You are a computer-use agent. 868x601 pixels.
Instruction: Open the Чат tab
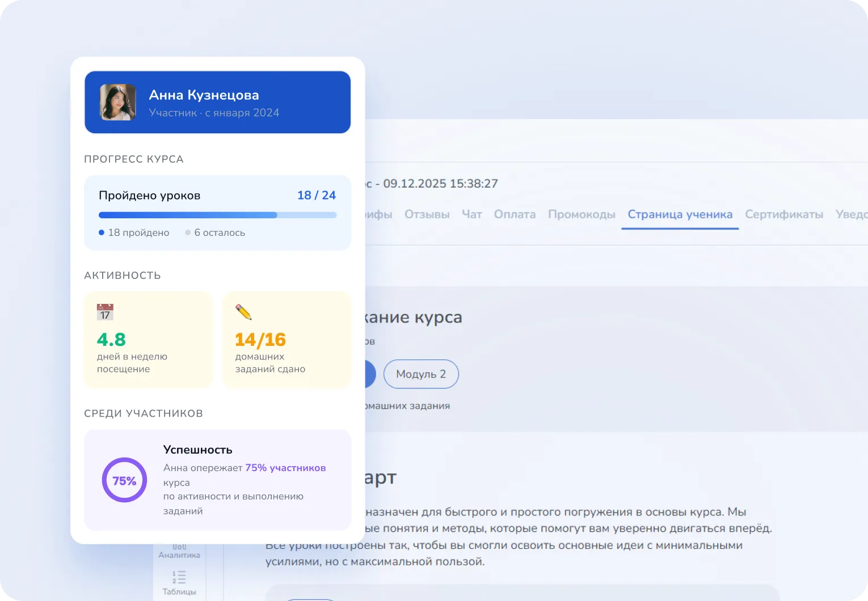[471, 214]
